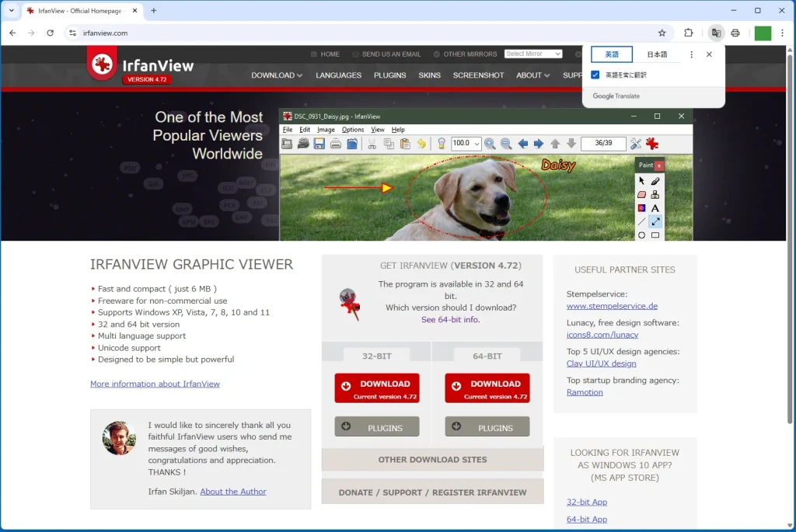Viewport: 796px width, 532px height.
Task: Click the printer icon in Chrome toolbar
Action: (735, 33)
